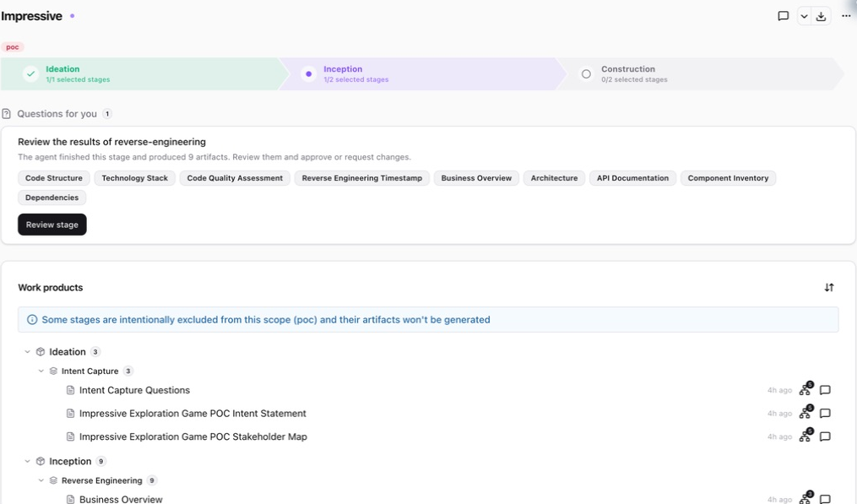Open lineage icon for Stakeholder Map row

805,436
